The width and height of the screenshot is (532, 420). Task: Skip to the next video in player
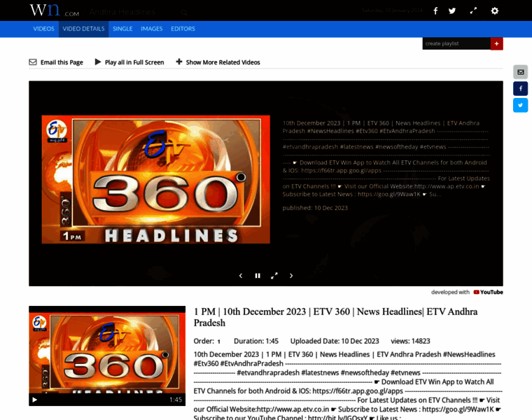[291, 276]
